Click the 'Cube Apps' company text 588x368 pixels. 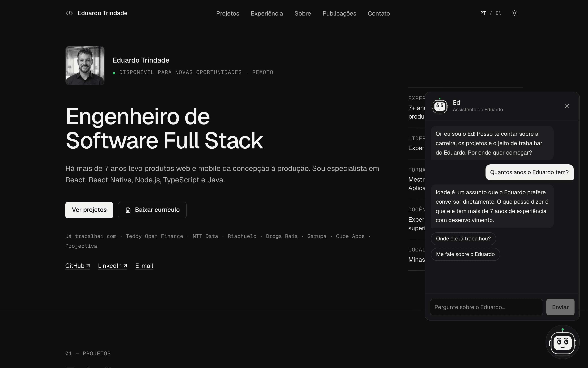tap(350, 236)
